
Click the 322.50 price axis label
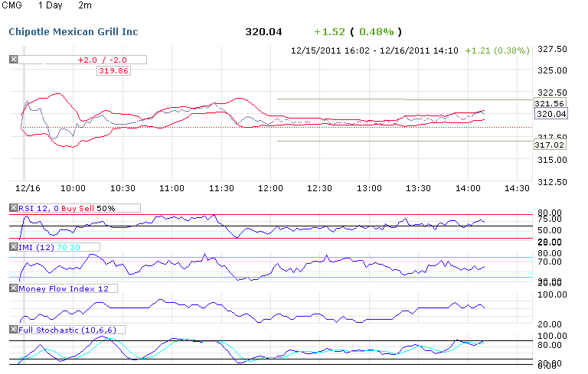click(x=552, y=93)
